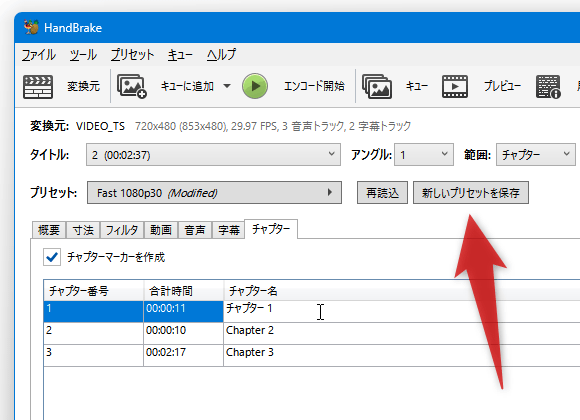
Task: Edit the チャプター 1 name field
Action: (x=402, y=311)
